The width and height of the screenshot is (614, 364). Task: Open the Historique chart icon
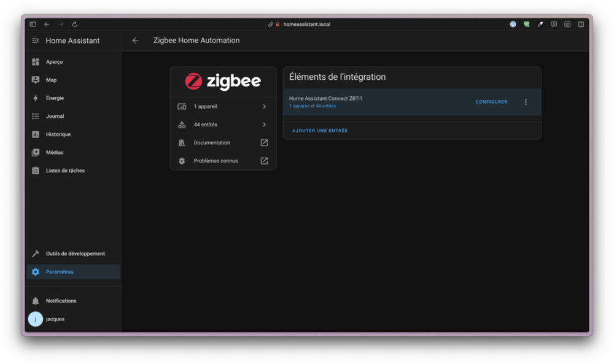pos(36,134)
